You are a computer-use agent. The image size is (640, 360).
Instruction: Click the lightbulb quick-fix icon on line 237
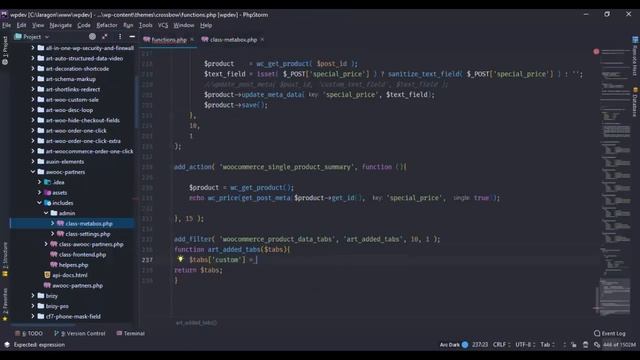pyautogui.click(x=180, y=259)
